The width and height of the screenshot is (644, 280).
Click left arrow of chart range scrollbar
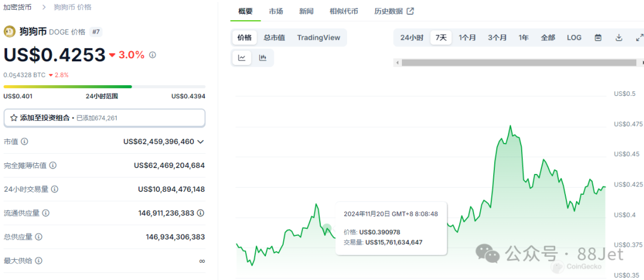pyautogui.click(x=397, y=63)
